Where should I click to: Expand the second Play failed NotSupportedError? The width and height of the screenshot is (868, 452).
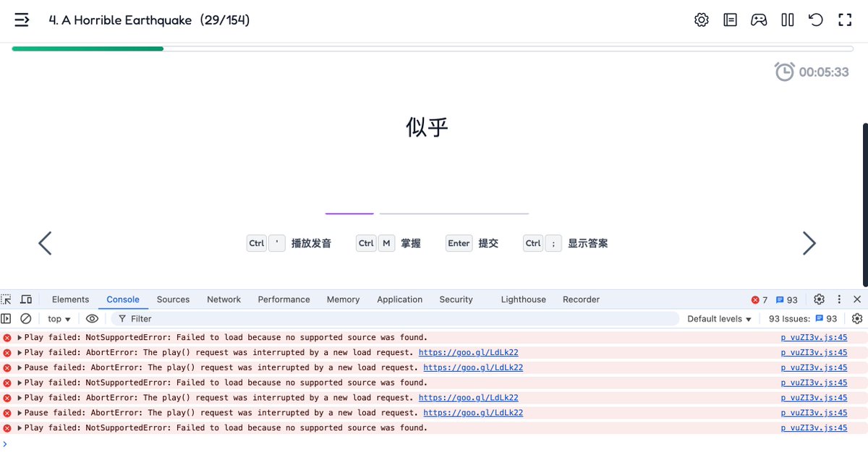[20, 383]
